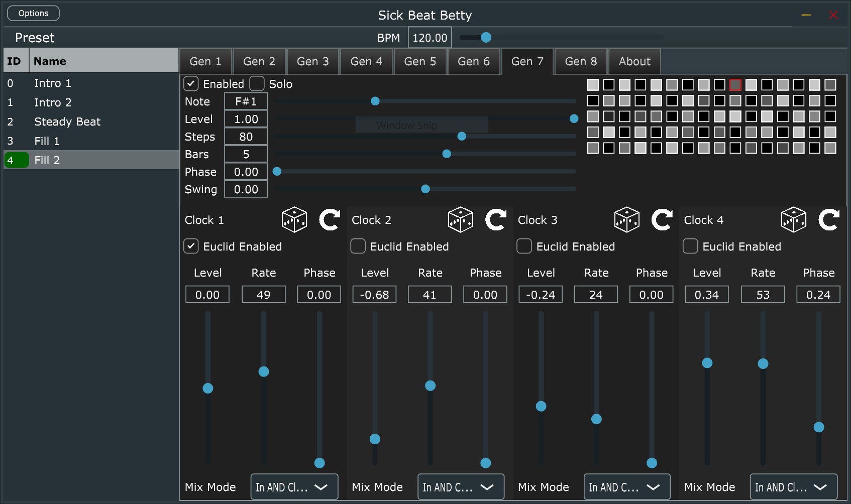
Task: Click the Level slider handle under Note
Action: pos(574,118)
